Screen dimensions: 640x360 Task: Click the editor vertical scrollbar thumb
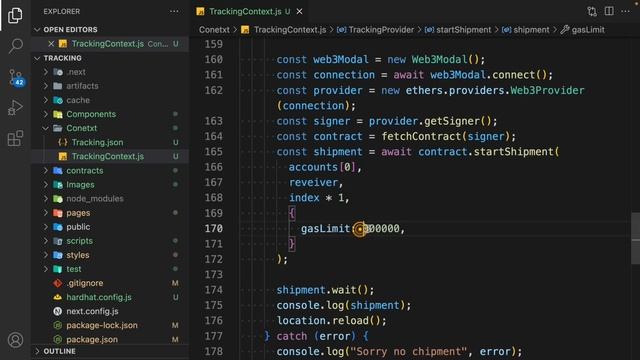click(x=635, y=238)
